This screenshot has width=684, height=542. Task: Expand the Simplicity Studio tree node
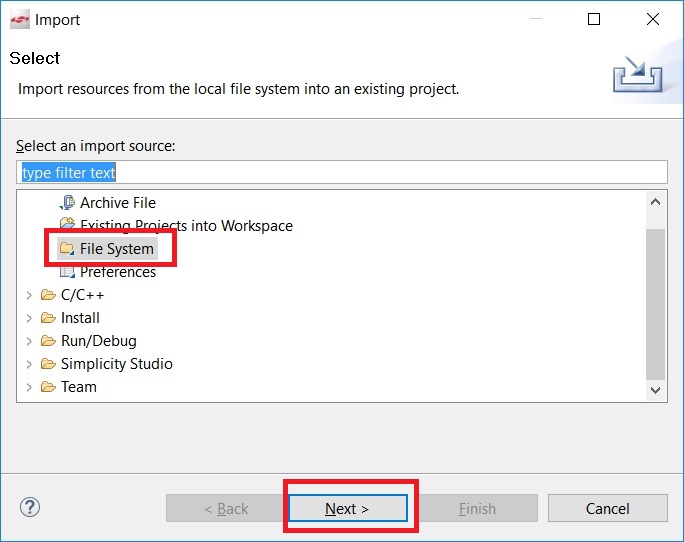pyautogui.click(x=29, y=364)
